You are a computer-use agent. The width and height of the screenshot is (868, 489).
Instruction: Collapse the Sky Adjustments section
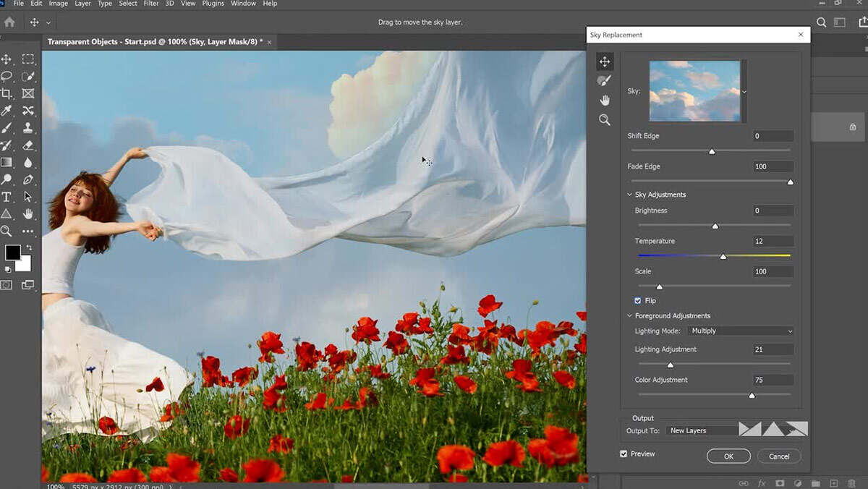click(x=629, y=195)
